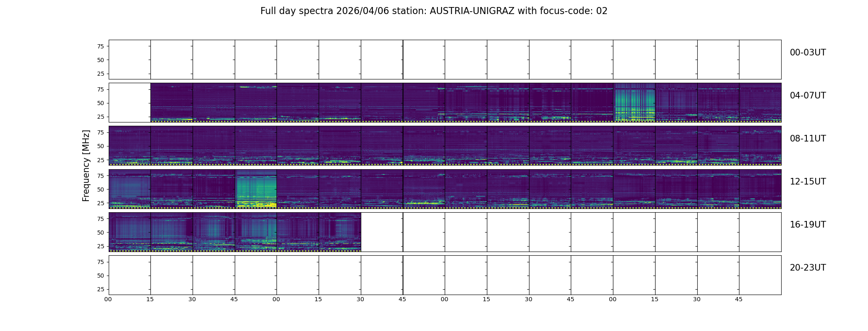Image resolution: width=868 pixels, height=331 pixels.
Task: Click the 25 tick of the 04-07UT row
Action: click(x=100, y=117)
